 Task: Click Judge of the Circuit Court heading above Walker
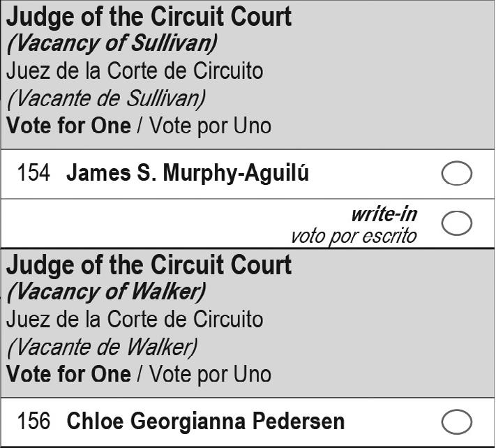point(149,265)
